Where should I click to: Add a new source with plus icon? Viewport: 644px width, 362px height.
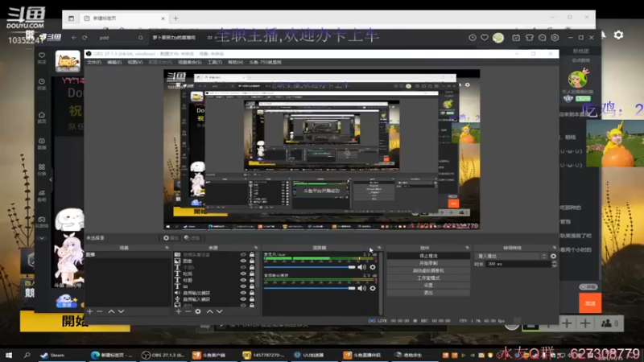click(x=178, y=311)
